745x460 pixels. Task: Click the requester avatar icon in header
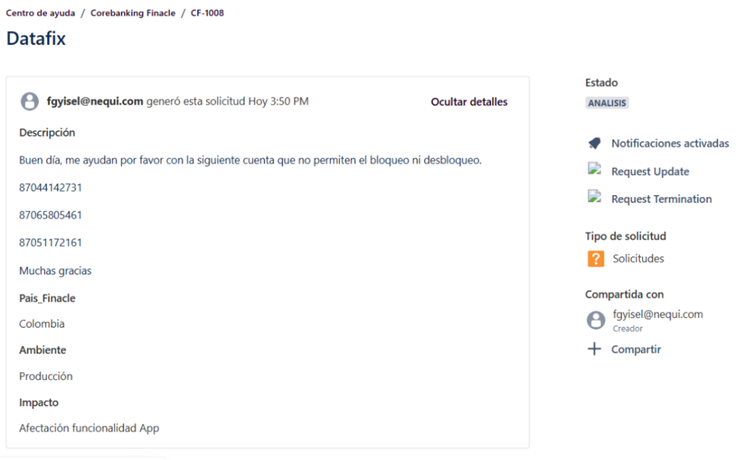[30, 102]
